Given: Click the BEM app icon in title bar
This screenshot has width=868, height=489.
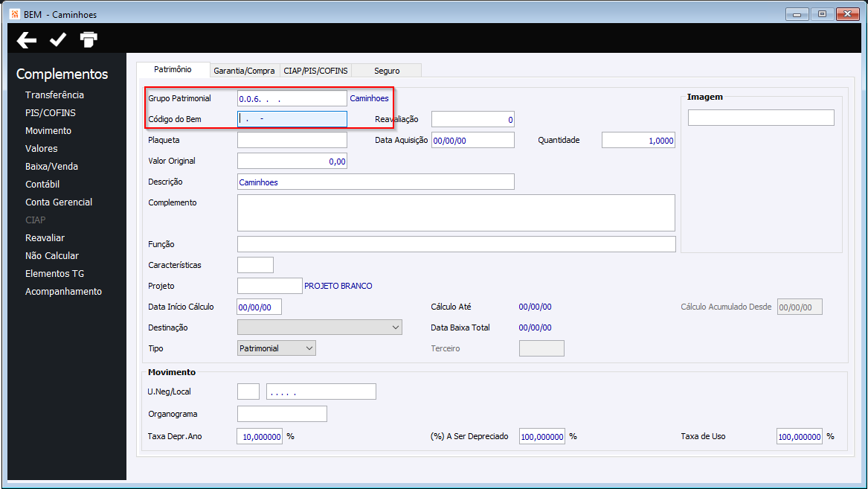Looking at the screenshot, I should (x=15, y=14).
